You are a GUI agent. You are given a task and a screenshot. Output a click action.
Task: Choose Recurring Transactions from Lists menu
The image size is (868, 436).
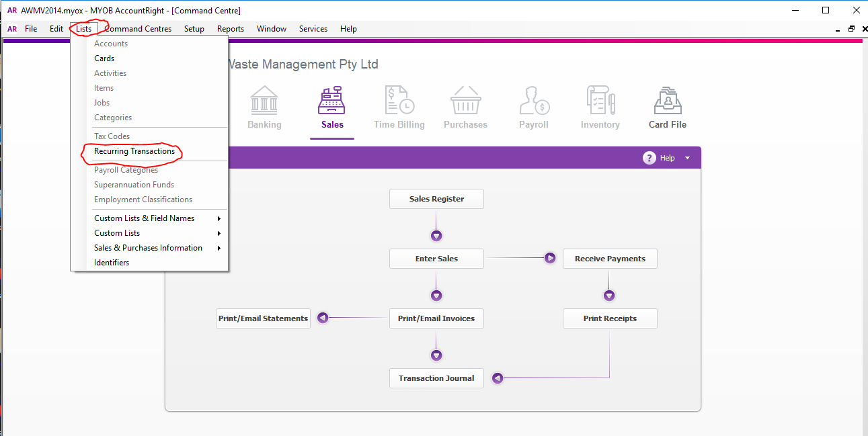click(x=134, y=151)
